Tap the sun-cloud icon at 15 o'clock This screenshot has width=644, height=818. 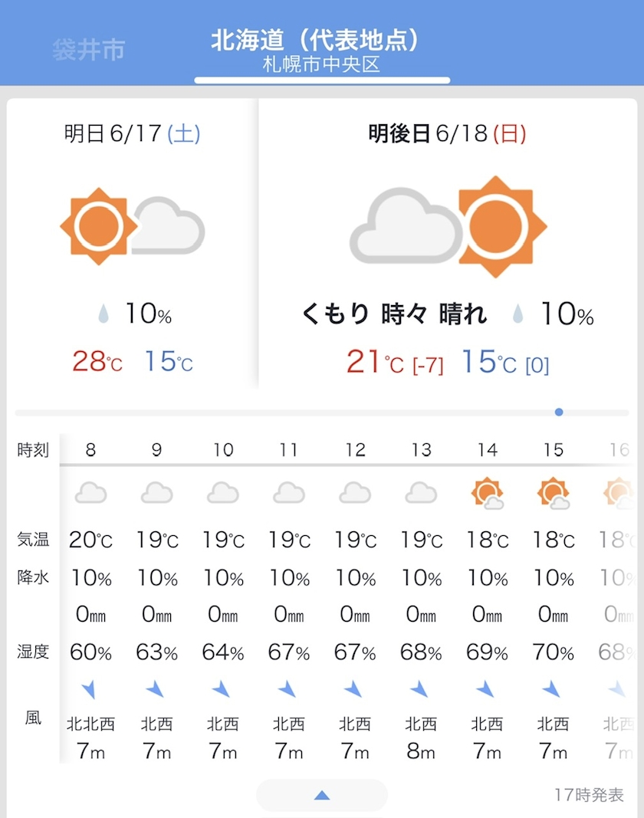click(554, 493)
